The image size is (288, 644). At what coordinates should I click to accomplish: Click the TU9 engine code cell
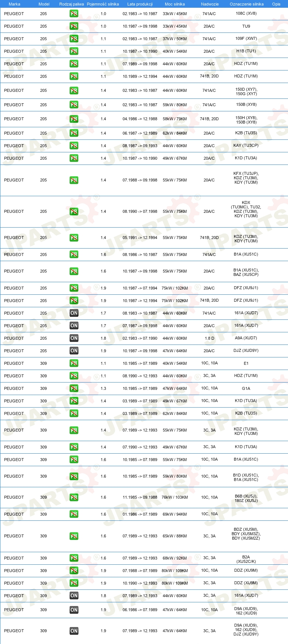[246, 26]
